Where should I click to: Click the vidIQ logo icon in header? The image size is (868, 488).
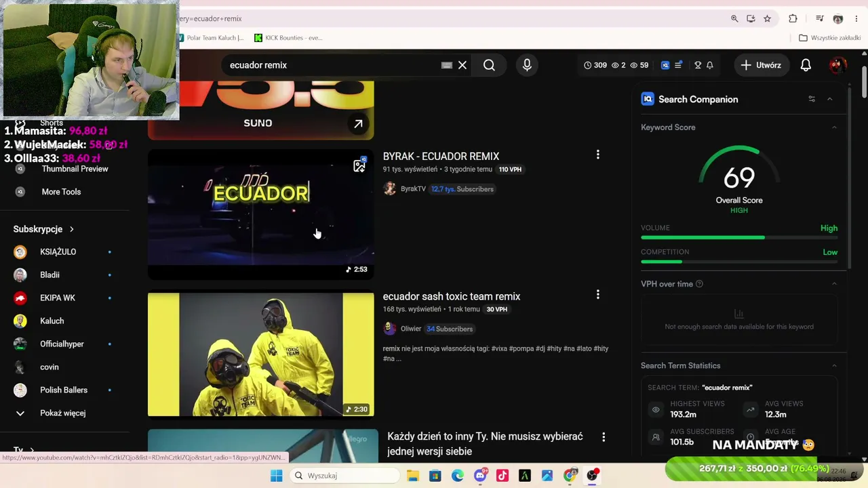(x=665, y=65)
